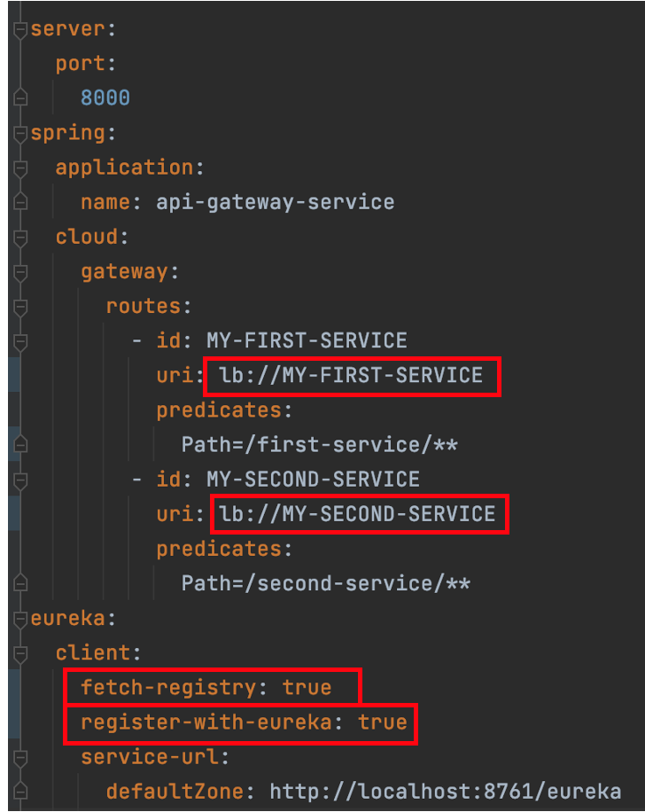Screen dimensions: 645x812
Task: Click the fold-end marker beside the name line
Action: point(20,201)
